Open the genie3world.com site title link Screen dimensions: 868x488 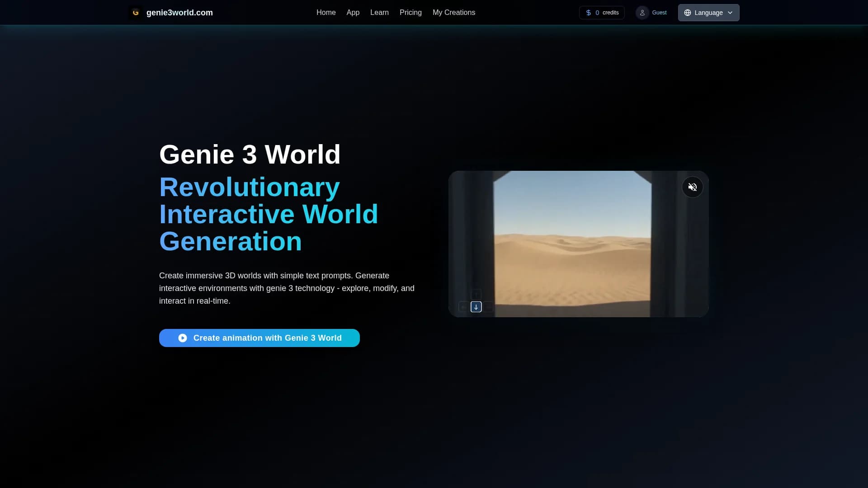click(179, 13)
